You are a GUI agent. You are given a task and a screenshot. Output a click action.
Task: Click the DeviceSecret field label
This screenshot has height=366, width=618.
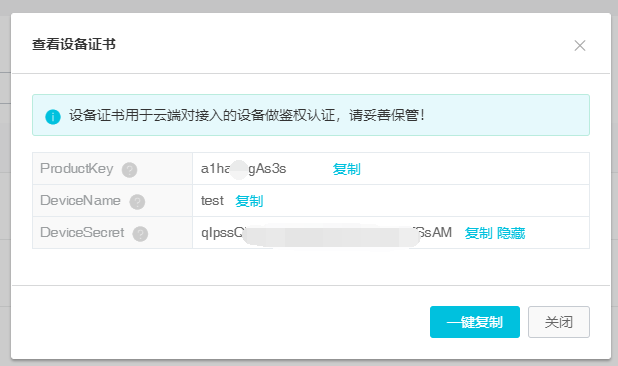coord(82,232)
